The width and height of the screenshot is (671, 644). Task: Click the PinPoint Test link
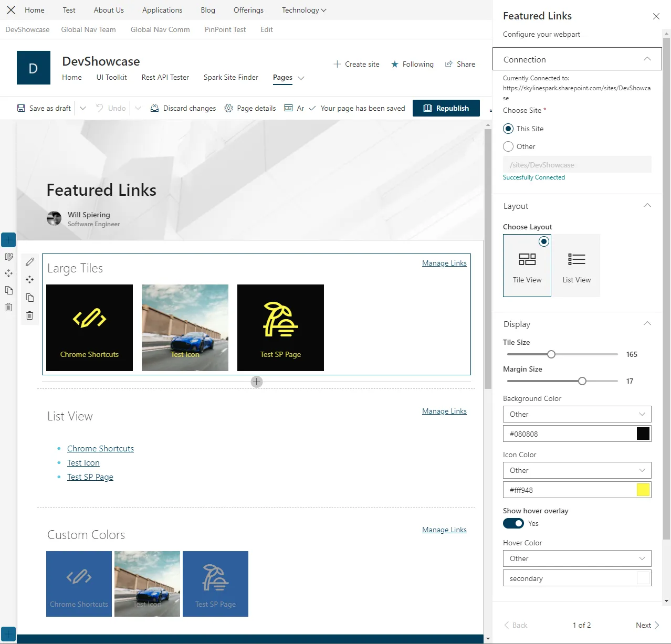tap(225, 29)
